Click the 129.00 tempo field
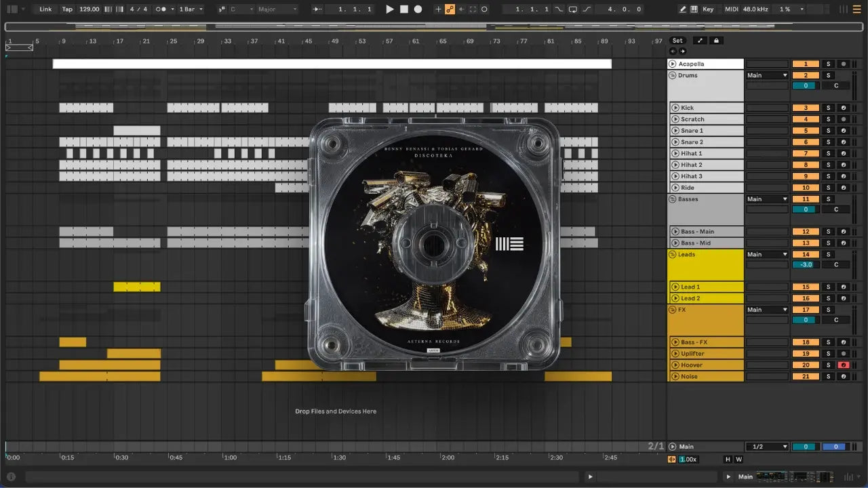Viewport: 868px width, 488px height. (89, 9)
